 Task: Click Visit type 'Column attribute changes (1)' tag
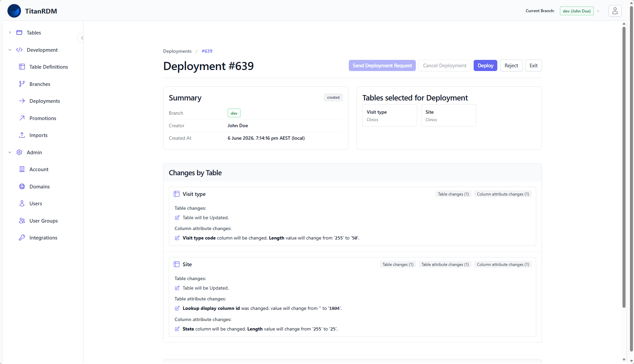pyautogui.click(x=503, y=194)
